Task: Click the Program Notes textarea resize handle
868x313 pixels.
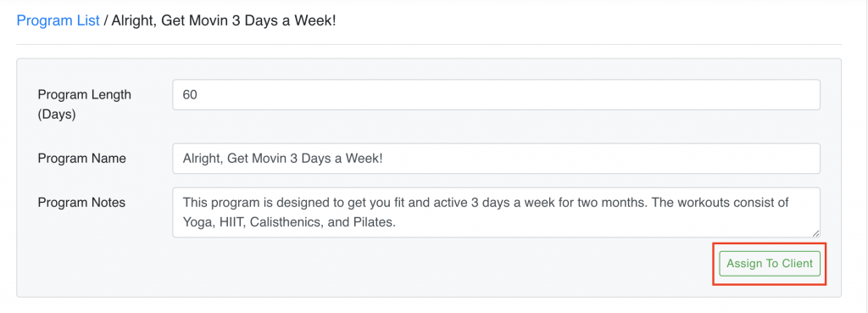Action: 816,234
